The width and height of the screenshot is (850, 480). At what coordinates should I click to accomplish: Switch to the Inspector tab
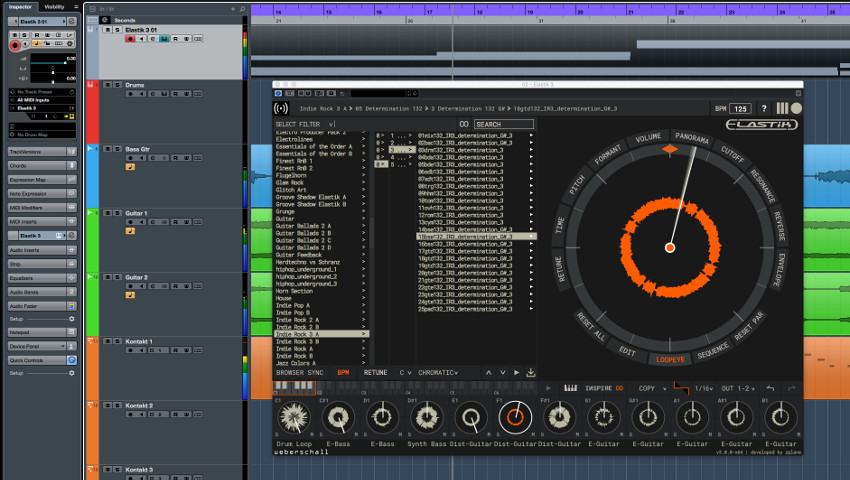click(x=20, y=7)
